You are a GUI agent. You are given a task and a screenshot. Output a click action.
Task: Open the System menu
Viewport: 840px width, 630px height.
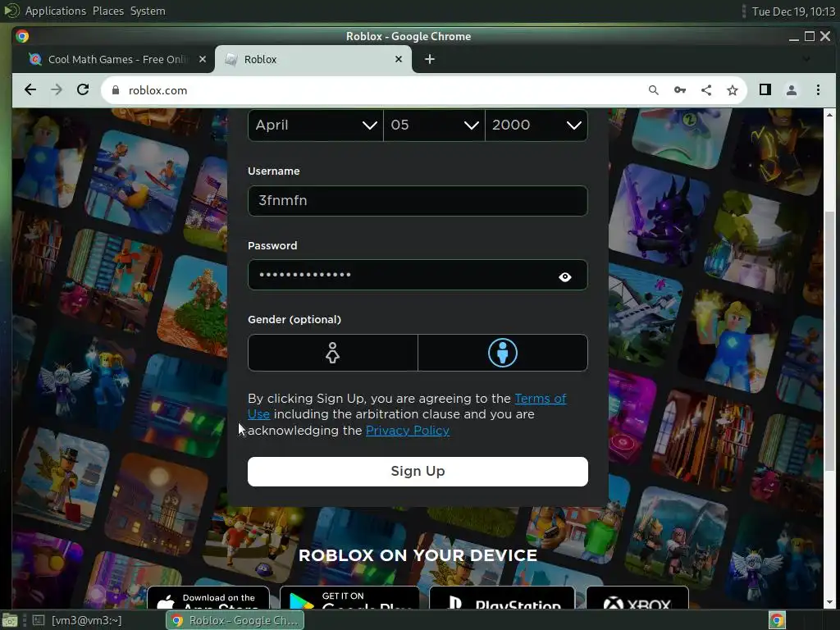click(x=148, y=11)
